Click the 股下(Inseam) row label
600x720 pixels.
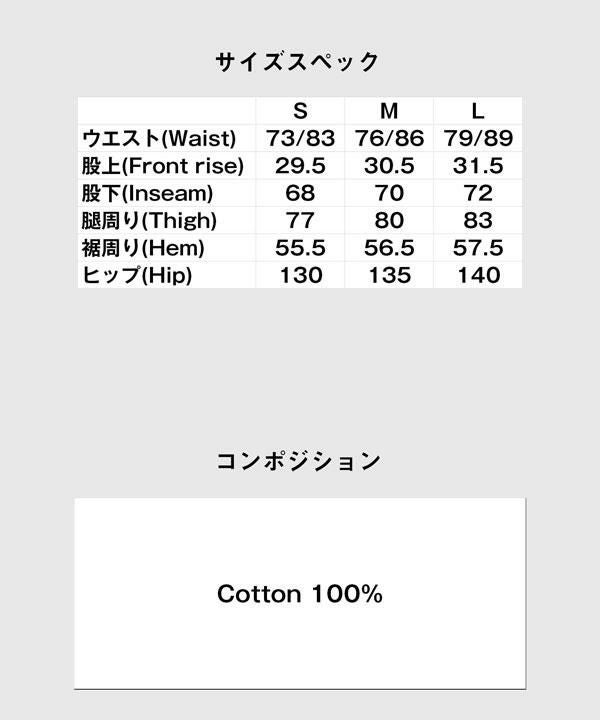point(147,193)
